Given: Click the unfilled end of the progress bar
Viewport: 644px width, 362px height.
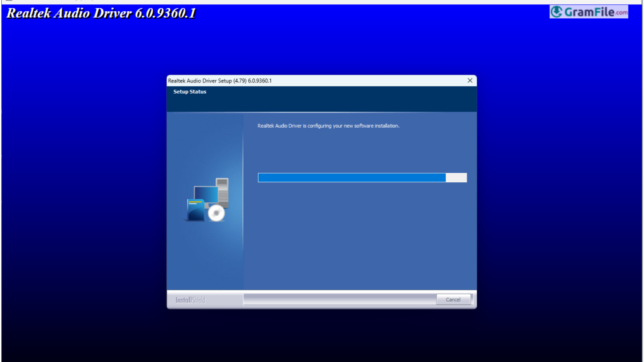Looking at the screenshot, I should pos(456,178).
